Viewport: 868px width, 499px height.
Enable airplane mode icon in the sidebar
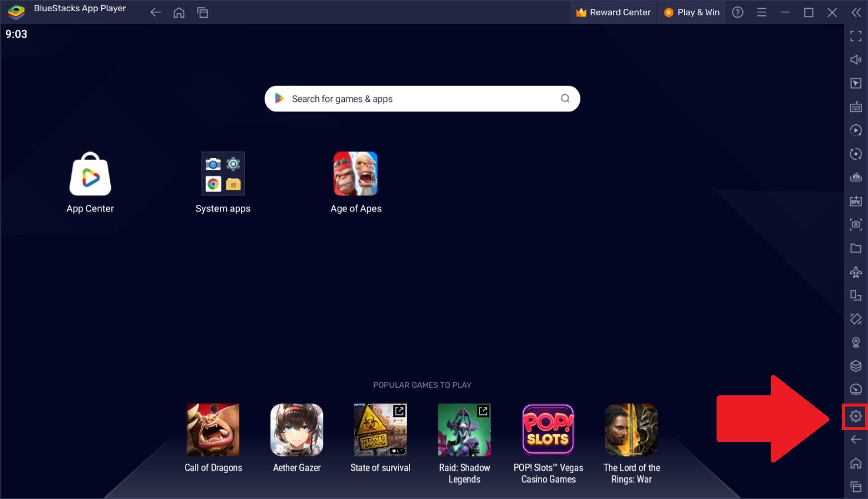[x=856, y=272]
